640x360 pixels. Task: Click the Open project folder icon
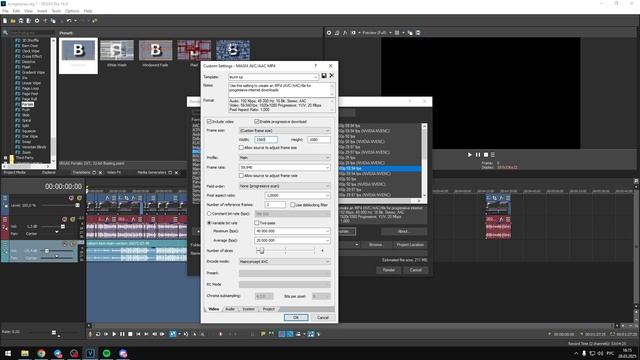(13, 21)
